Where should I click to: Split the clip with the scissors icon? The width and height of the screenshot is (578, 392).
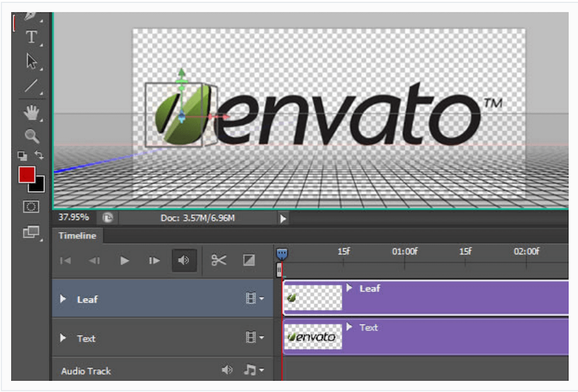(219, 260)
